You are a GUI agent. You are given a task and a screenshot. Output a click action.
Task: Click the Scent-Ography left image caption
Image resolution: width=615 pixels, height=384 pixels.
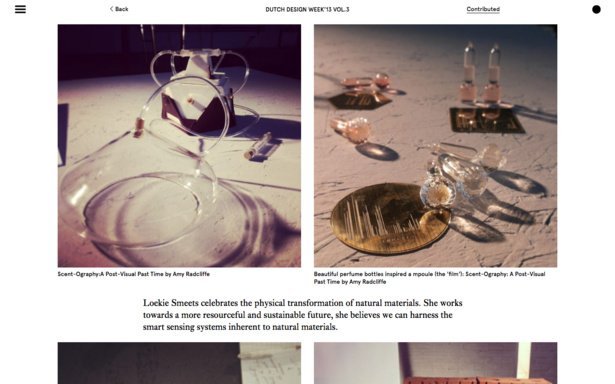pos(133,274)
